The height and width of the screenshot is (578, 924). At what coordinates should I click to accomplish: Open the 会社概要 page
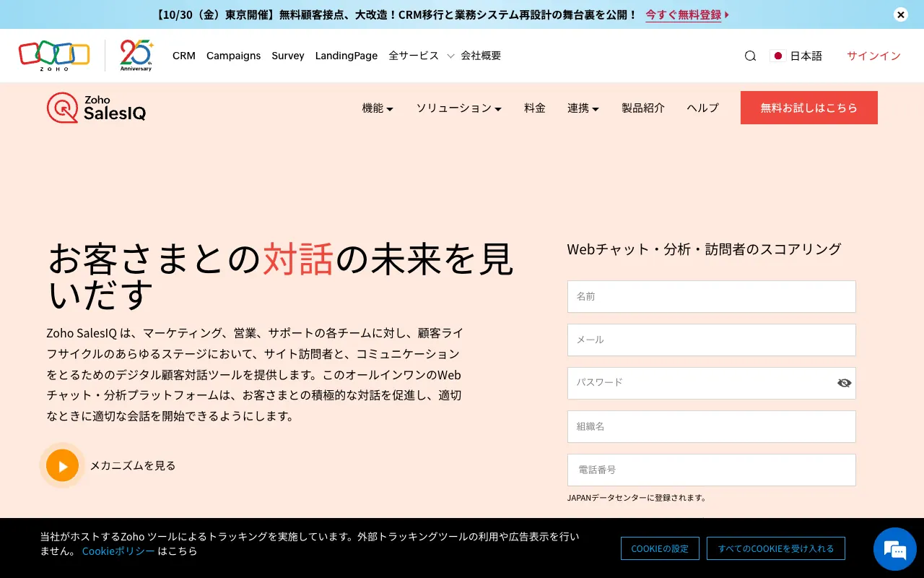click(481, 56)
